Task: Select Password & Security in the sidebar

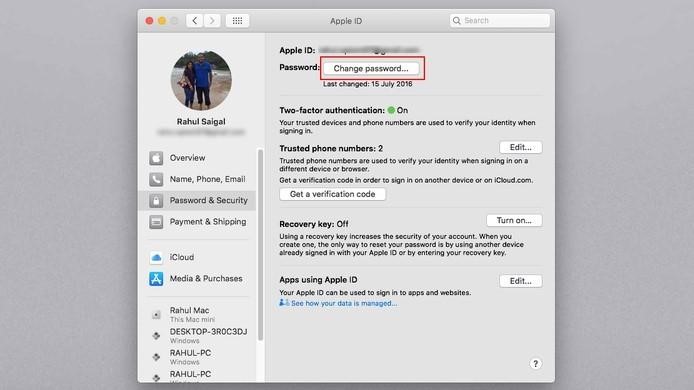Action: (198, 201)
